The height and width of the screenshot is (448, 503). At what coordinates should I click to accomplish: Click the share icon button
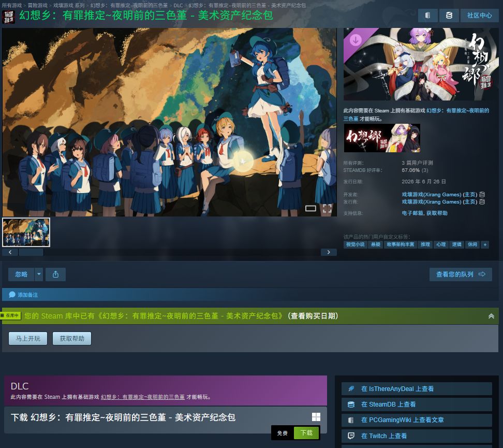55,274
